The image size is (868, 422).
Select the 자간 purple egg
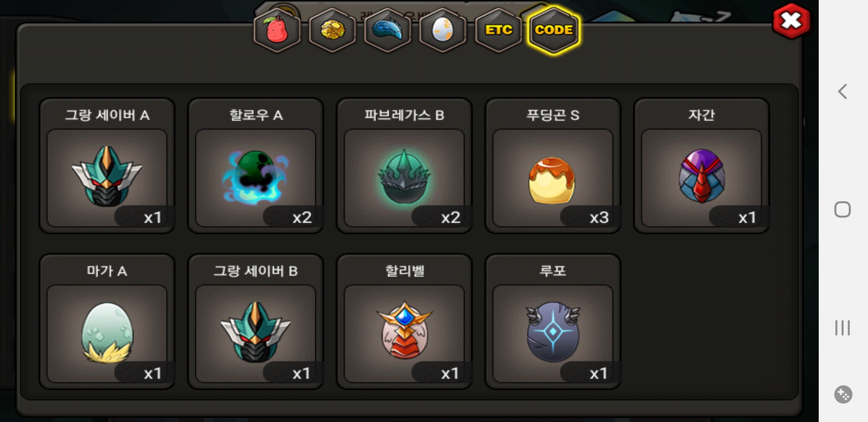click(x=701, y=166)
